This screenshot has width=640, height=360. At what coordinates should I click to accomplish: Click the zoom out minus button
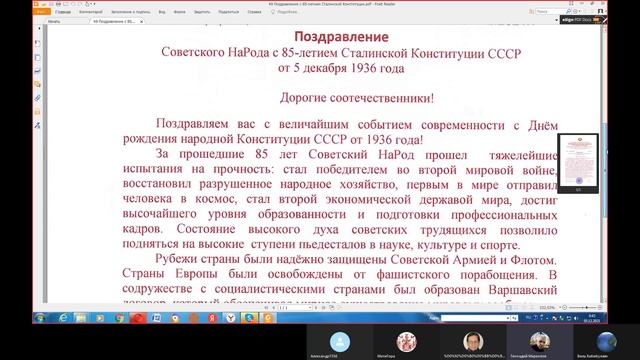564,307
